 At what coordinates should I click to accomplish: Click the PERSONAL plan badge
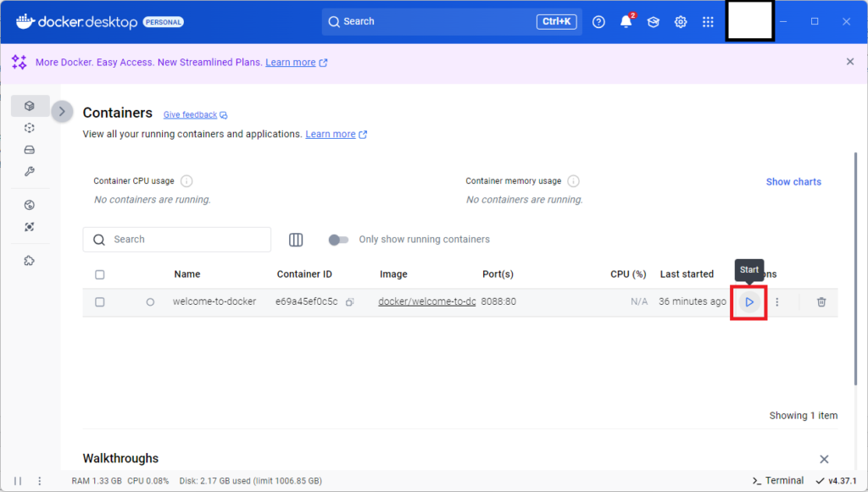tap(164, 22)
